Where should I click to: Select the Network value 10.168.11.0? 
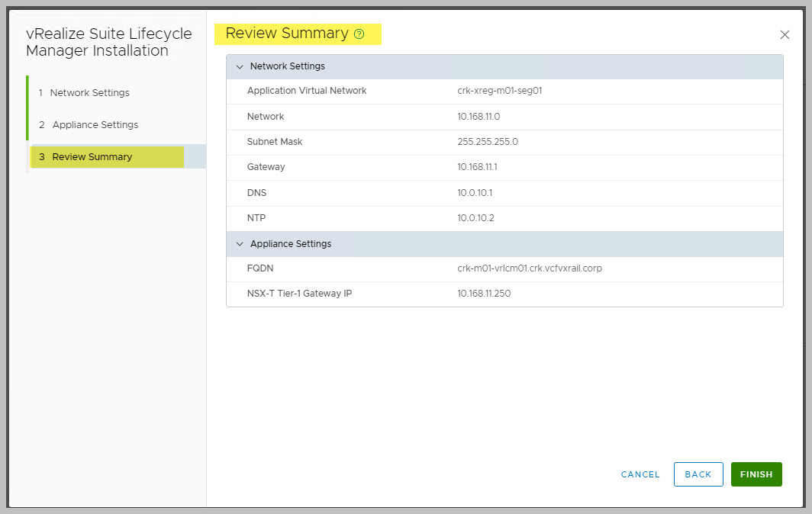point(478,117)
